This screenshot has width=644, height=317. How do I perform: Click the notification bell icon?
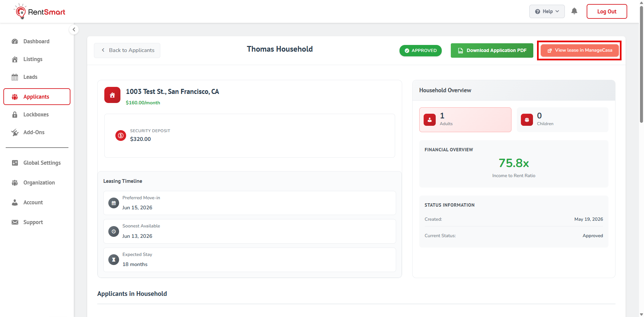tap(574, 11)
